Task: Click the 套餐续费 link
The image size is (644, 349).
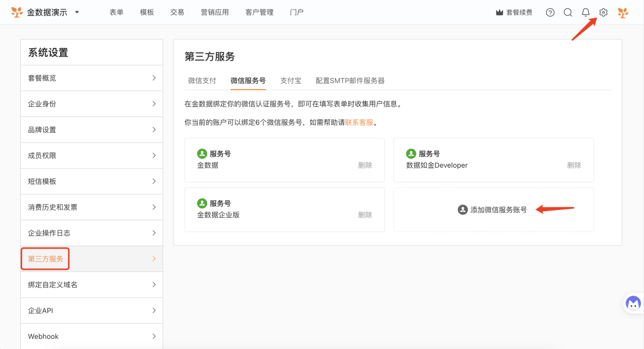Action: 519,13
